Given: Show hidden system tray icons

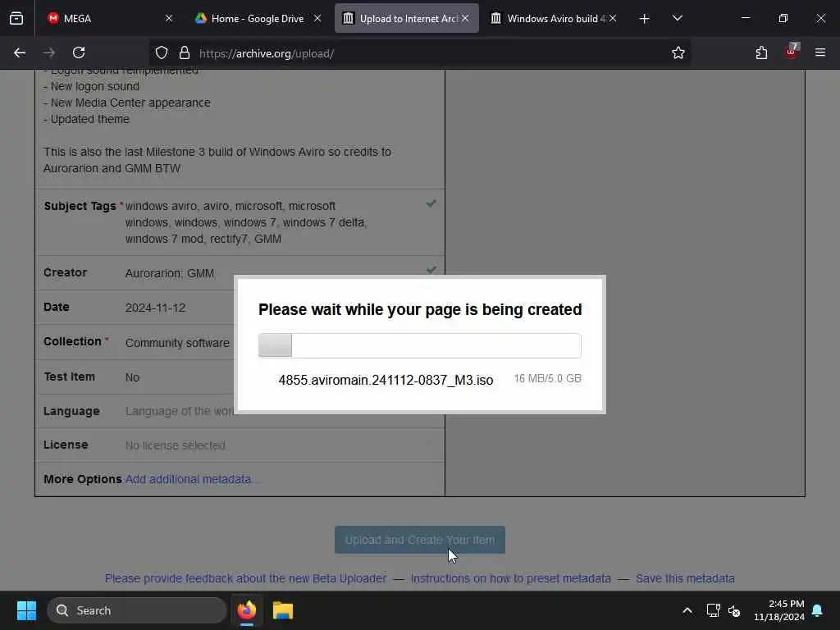Looking at the screenshot, I should tap(687, 610).
